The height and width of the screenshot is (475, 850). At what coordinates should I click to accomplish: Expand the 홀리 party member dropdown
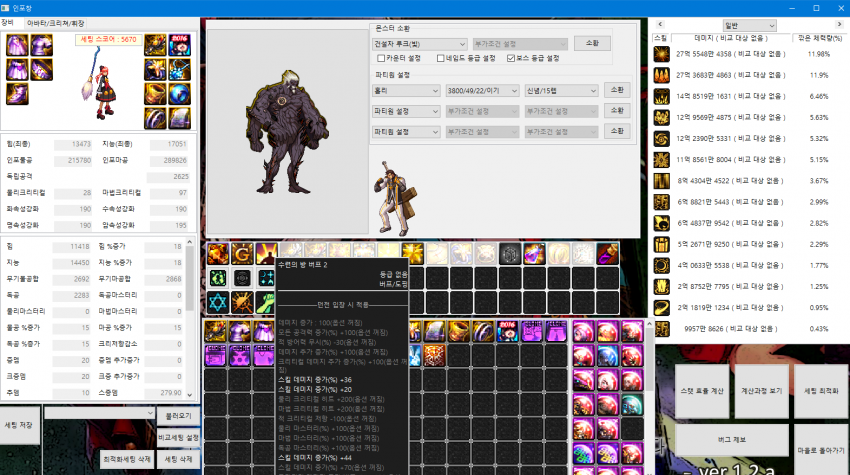click(405, 90)
